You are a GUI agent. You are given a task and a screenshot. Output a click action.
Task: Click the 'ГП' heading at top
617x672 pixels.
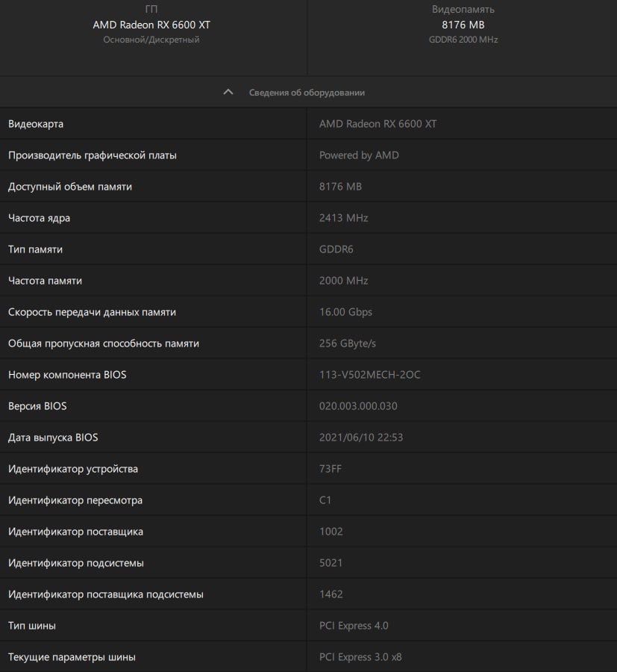[151, 9]
